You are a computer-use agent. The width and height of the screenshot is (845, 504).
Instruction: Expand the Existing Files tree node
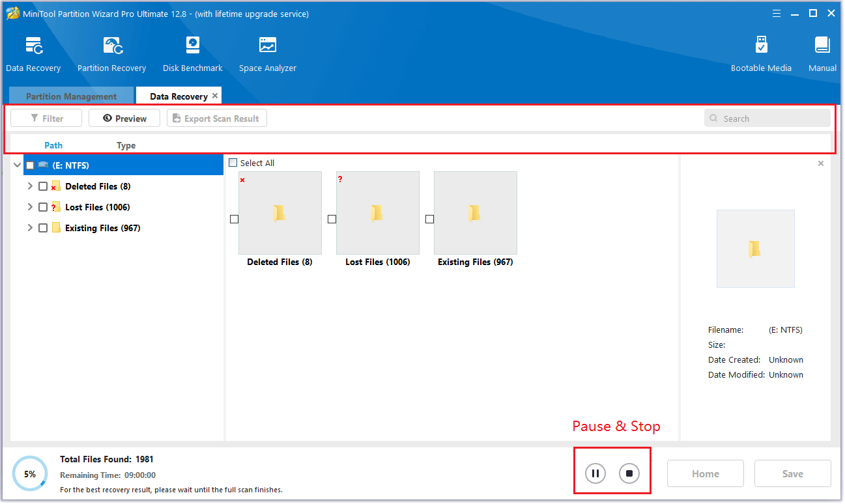click(x=29, y=227)
